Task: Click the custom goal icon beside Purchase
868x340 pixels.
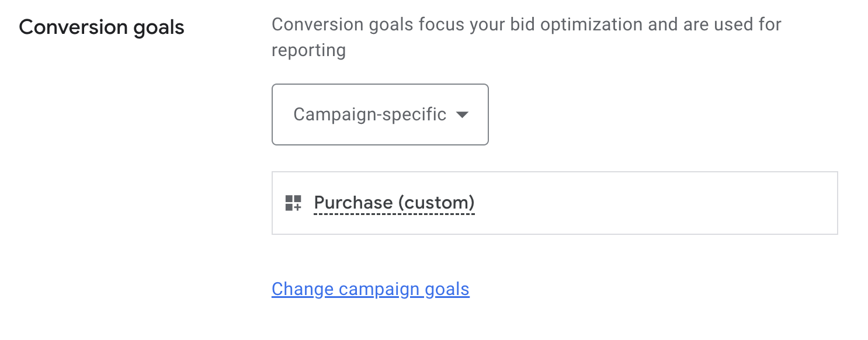Action: tap(293, 203)
